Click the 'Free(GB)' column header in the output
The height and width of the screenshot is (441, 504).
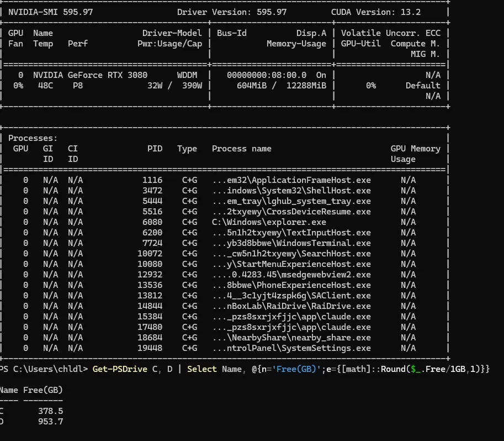tap(43, 390)
